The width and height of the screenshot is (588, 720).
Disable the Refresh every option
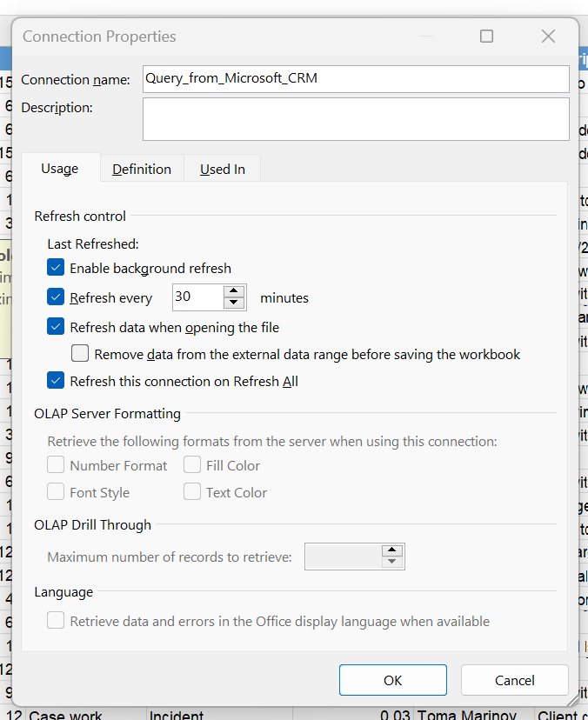tap(55, 297)
